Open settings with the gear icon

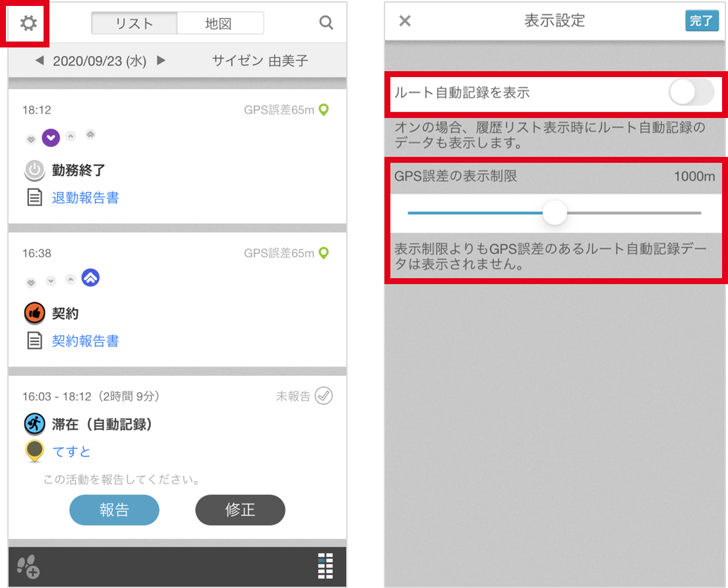pyautogui.click(x=28, y=22)
